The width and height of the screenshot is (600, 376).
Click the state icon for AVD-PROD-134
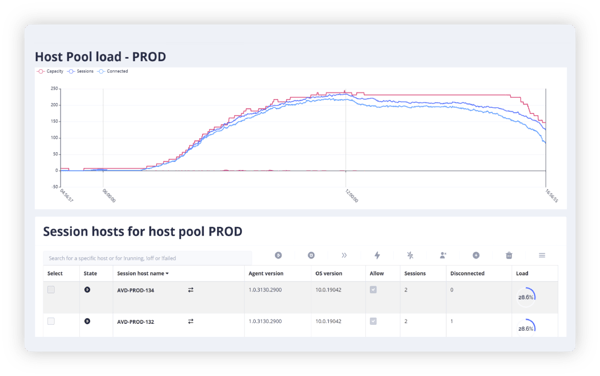(x=87, y=290)
